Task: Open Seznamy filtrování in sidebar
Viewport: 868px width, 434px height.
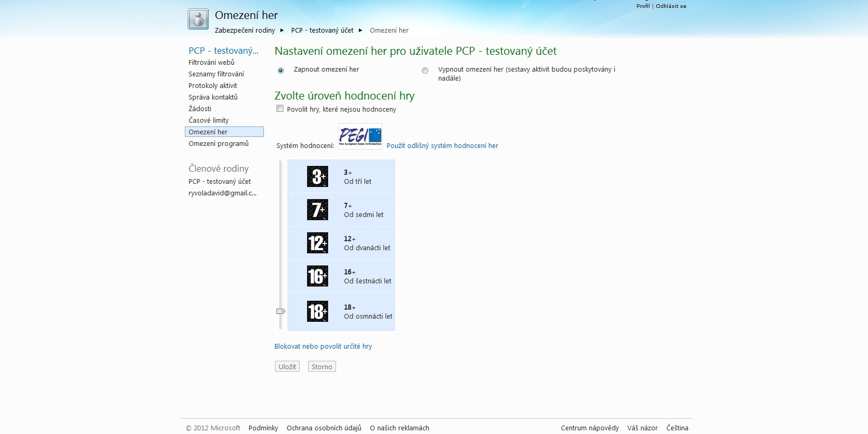Action: (x=216, y=74)
